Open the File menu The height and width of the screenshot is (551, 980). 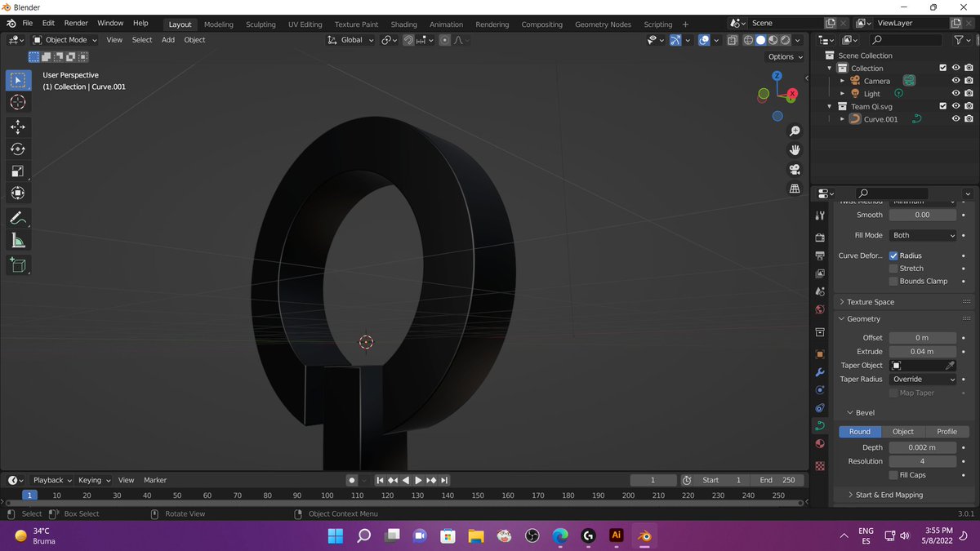click(28, 23)
